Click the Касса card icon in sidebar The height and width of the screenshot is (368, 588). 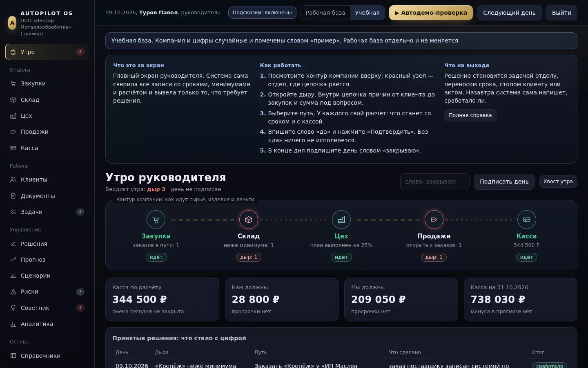click(13, 148)
